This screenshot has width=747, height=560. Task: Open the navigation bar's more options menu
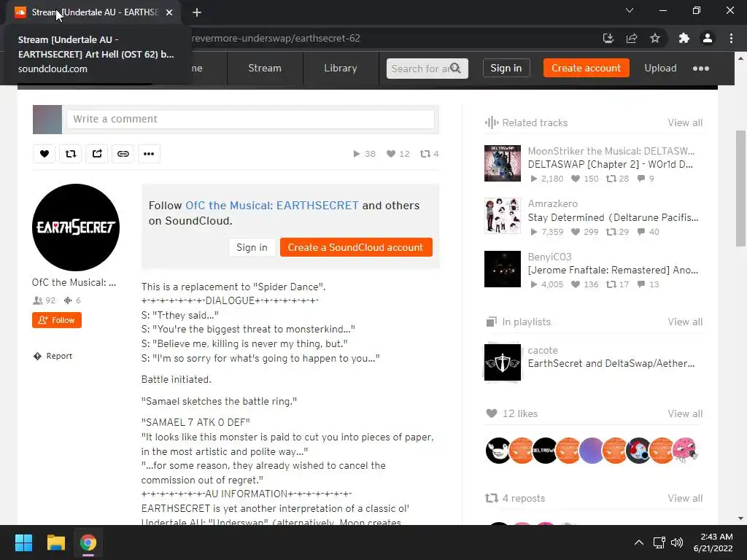point(701,68)
